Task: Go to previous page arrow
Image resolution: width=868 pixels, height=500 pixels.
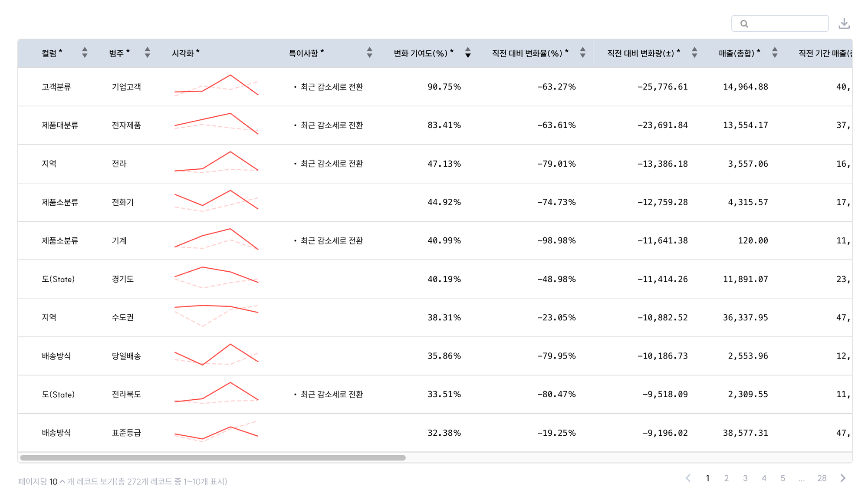Action: click(x=688, y=478)
